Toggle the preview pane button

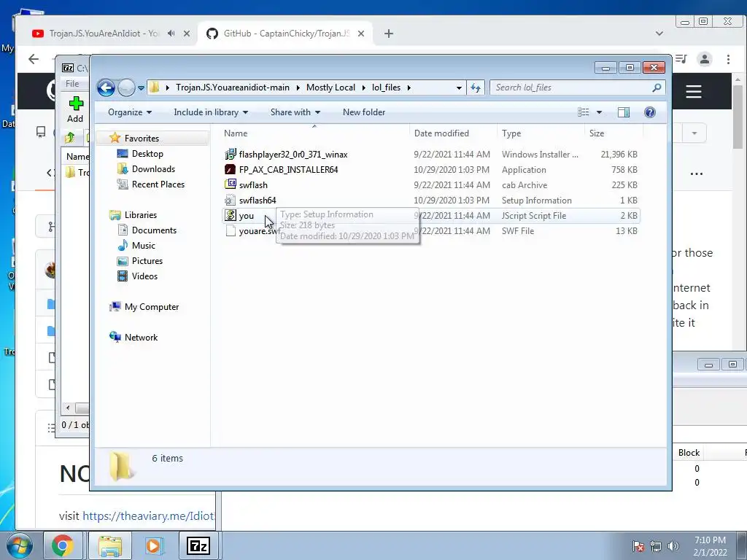[624, 112]
